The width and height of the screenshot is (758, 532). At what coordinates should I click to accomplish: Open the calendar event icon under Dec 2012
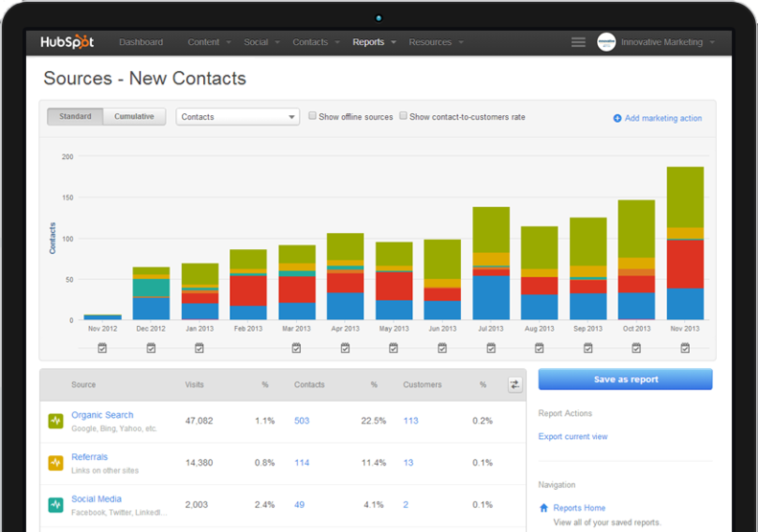[x=150, y=348]
